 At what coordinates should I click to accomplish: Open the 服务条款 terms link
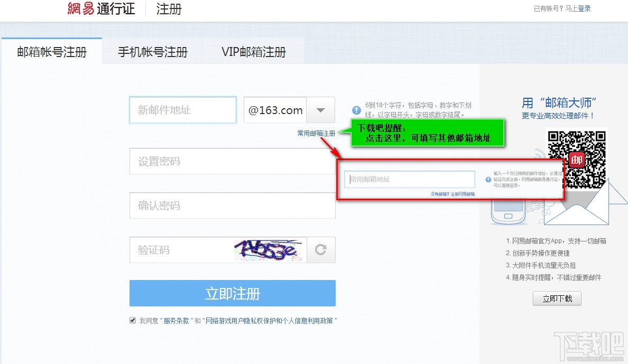pos(176,321)
